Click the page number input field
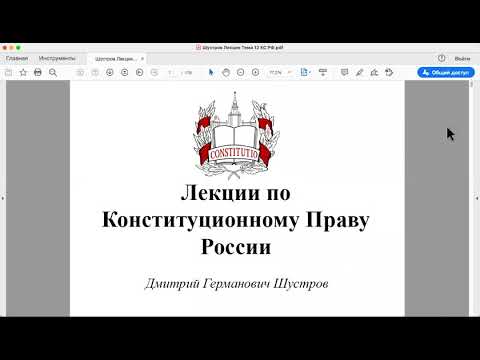This screenshot has height=360, width=480. click(x=171, y=72)
